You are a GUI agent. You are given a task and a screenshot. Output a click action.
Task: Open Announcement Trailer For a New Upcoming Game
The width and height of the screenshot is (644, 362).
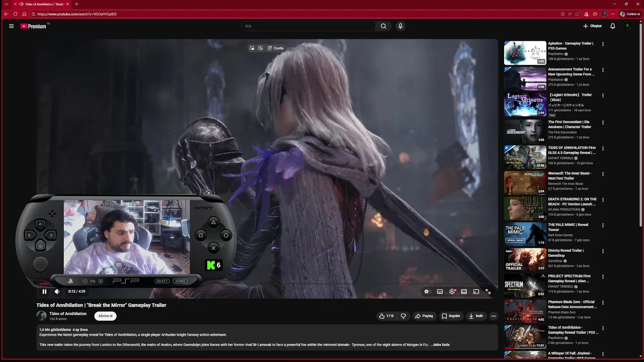click(x=571, y=72)
